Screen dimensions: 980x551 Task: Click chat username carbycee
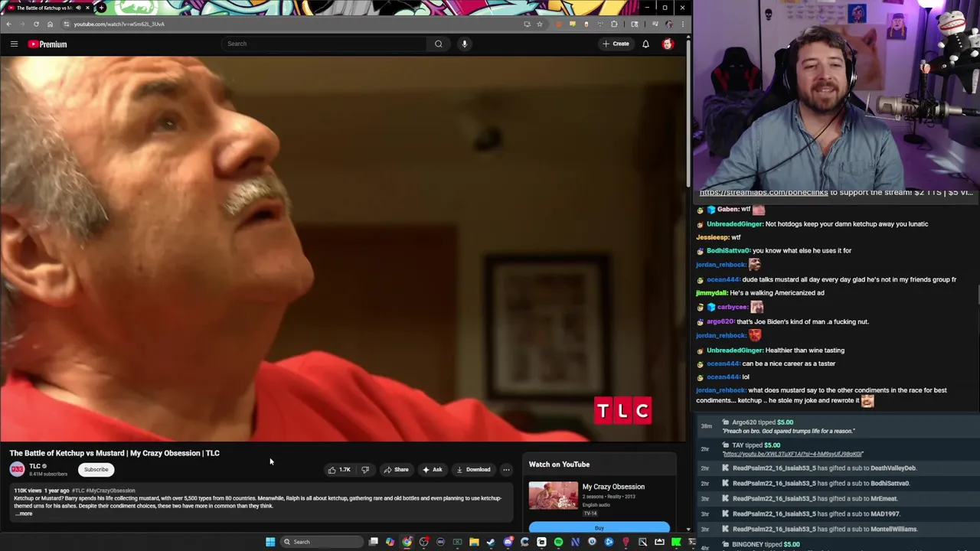pos(732,307)
